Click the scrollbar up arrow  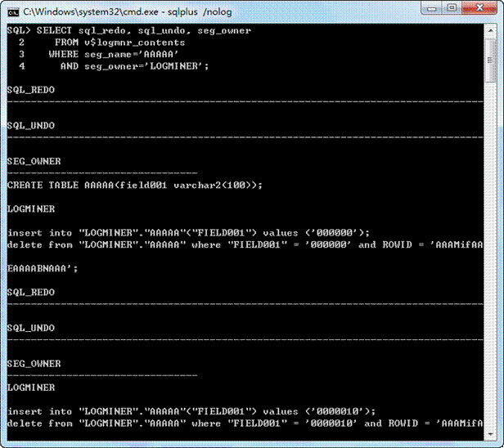(491, 31)
